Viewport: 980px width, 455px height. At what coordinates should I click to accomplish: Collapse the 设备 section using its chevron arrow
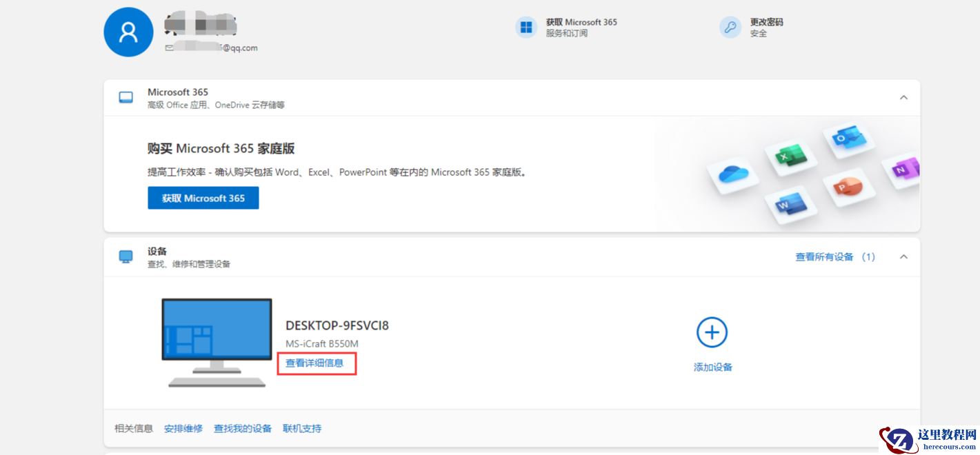pos(903,256)
